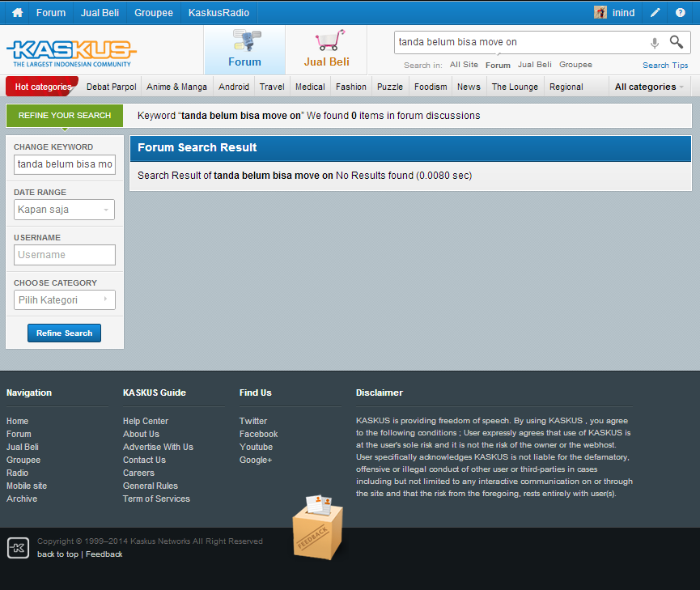
Task: Open Archive footer link
Action: (x=22, y=499)
